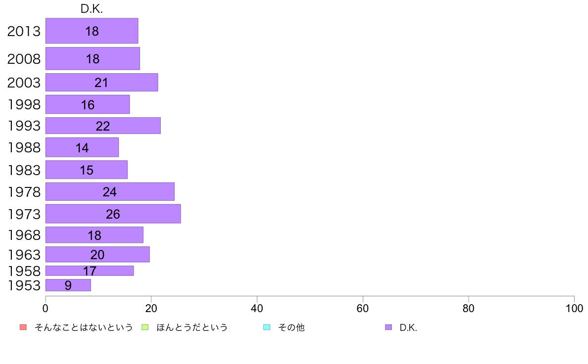Select the 2008 bar showing 18
This screenshot has height=364, width=588.
[x=93, y=58]
